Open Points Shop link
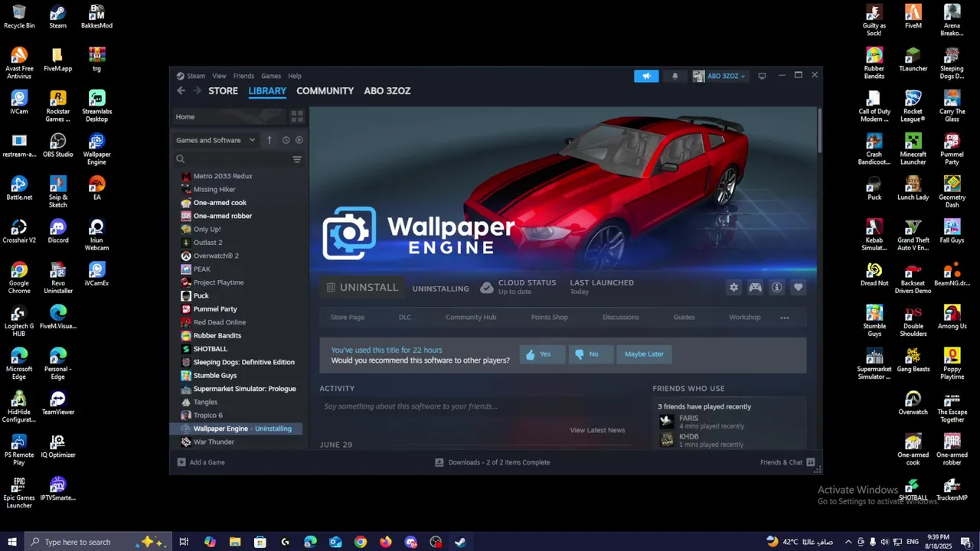 549,318
